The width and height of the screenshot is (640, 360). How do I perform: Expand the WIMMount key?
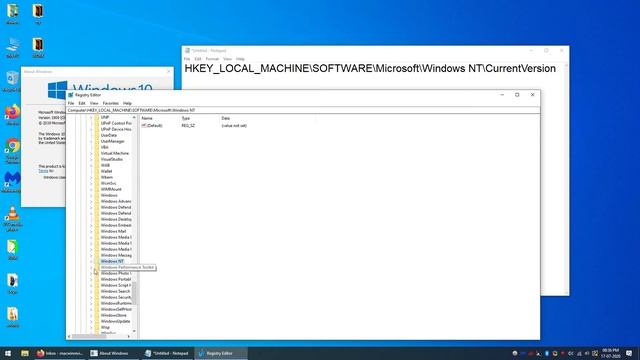(x=91, y=189)
